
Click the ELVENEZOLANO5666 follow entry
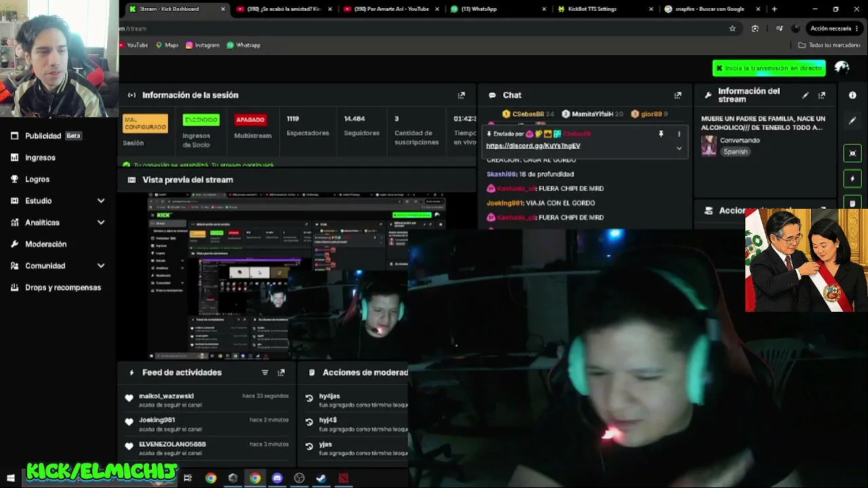[x=208, y=448]
